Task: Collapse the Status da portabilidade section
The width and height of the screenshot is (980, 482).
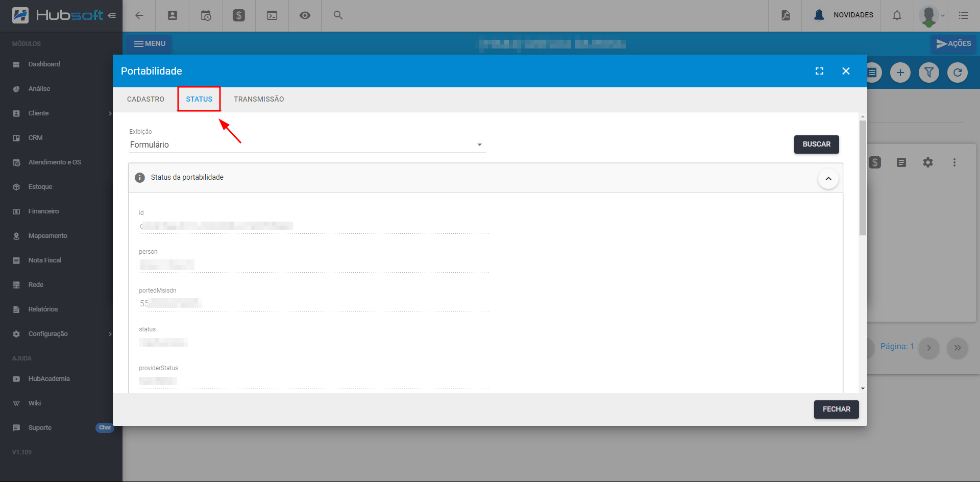Action: point(828,179)
